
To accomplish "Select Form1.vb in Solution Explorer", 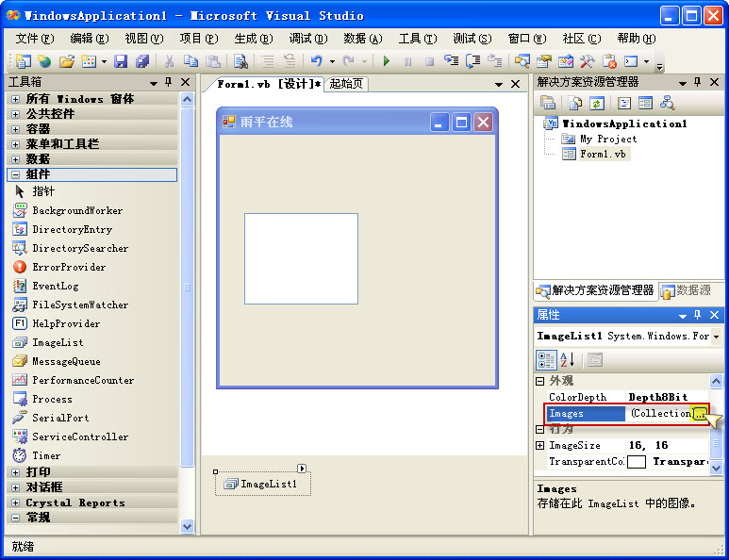I will tap(596, 154).
